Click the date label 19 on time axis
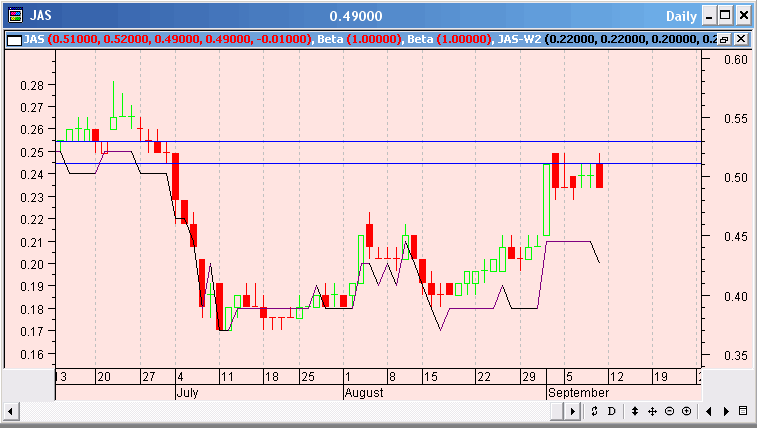The image size is (757, 428). coord(660,377)
